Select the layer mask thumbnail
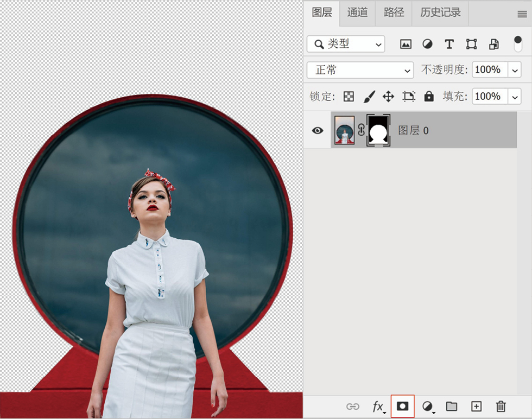 (378, 130)
